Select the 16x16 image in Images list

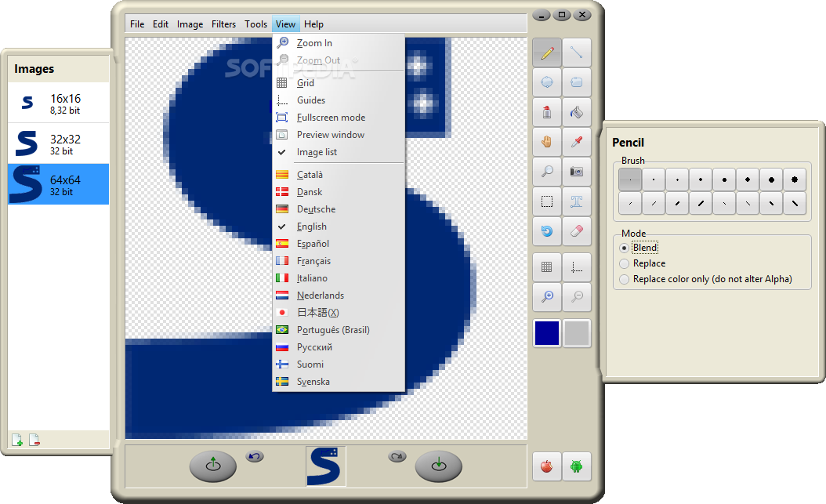59,103
